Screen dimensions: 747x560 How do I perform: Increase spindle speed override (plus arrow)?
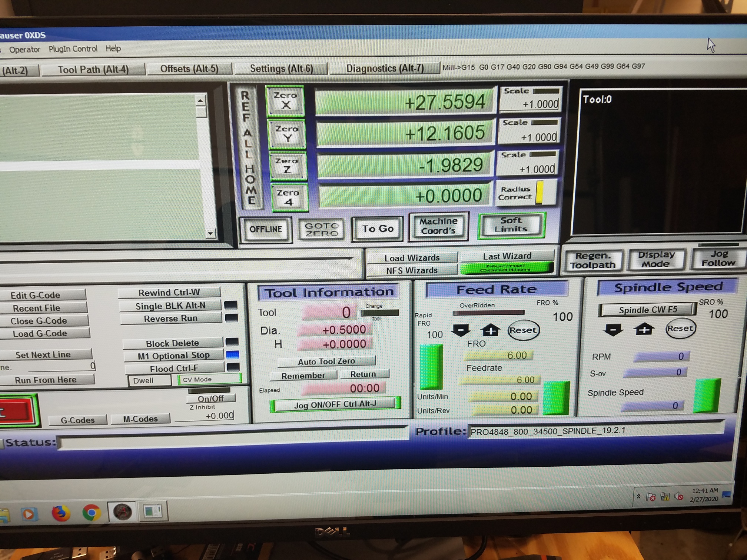click(x=644, y=329)
